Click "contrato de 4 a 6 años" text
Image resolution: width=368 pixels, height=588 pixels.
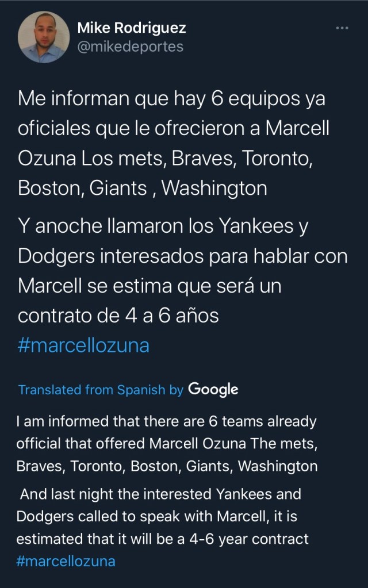pyautogui.click(x=118, y=316)
